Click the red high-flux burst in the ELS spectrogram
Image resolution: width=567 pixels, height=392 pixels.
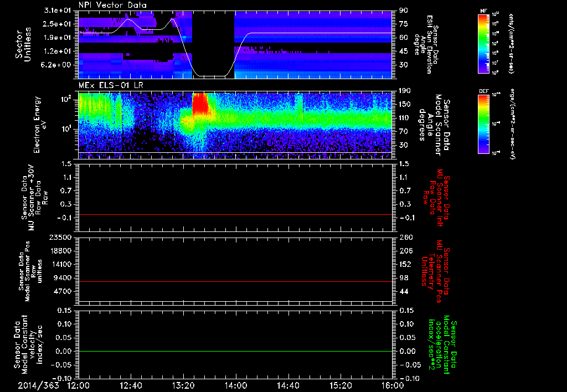pyautogui.click(x=200, y=102)
